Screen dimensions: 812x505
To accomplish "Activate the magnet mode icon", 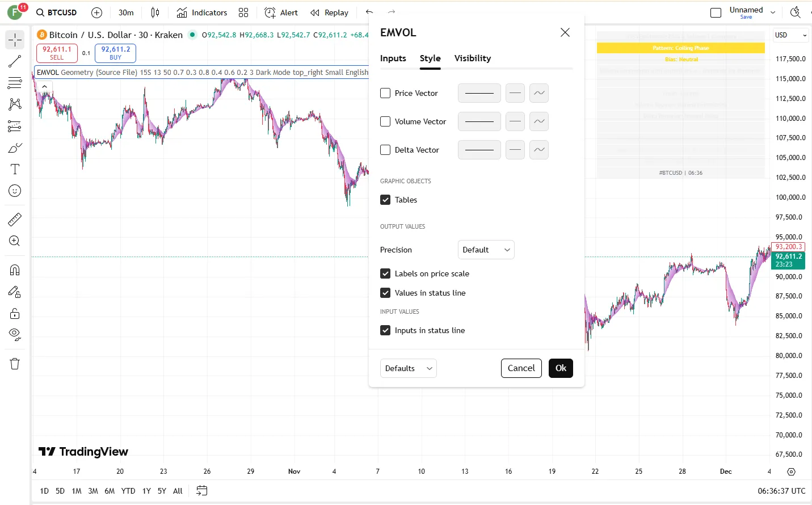I will click(x=15, y=270).
